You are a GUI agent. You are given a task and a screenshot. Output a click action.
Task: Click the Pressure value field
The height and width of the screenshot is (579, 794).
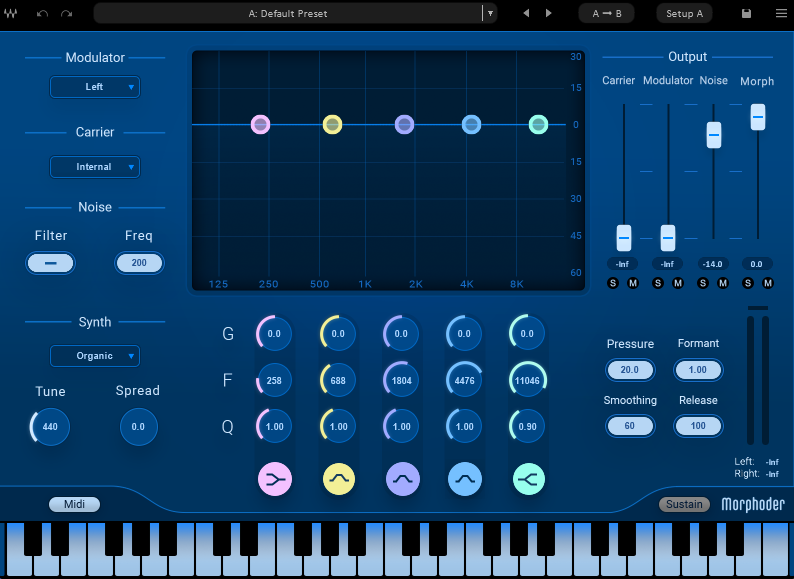click(x=629, y=370)
